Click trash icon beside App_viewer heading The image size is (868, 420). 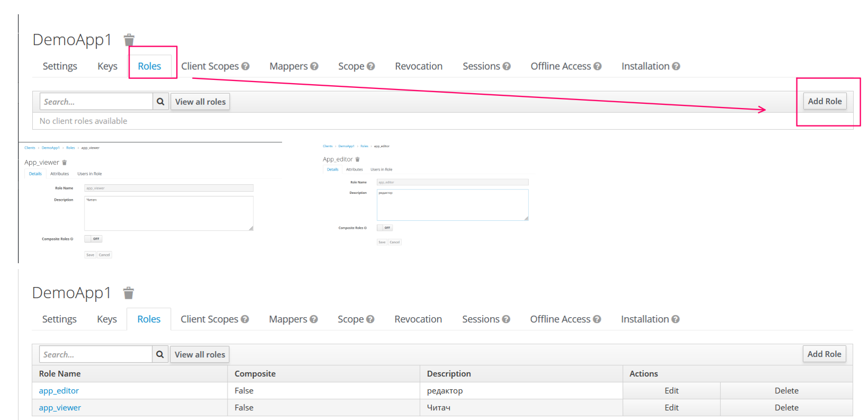(x=65, y=163)
